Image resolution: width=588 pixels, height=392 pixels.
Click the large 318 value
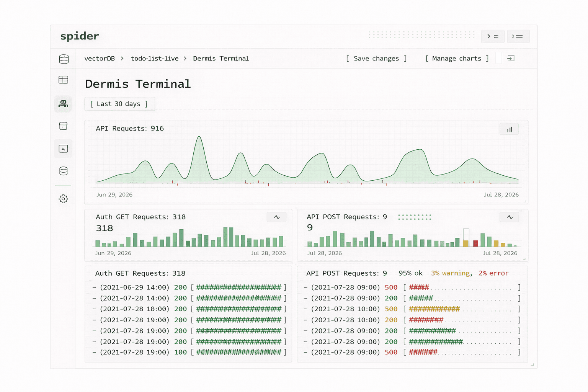click(x=105, y=229)
